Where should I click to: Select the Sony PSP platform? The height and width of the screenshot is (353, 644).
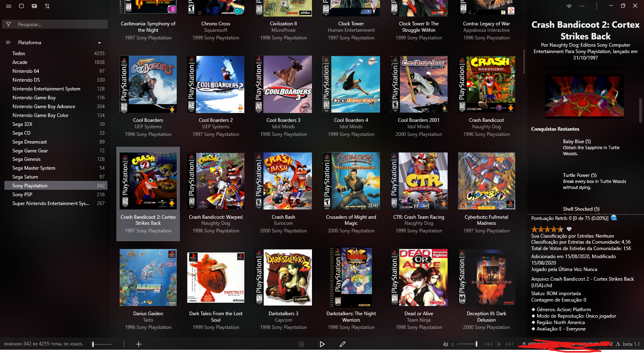(56, 195)
